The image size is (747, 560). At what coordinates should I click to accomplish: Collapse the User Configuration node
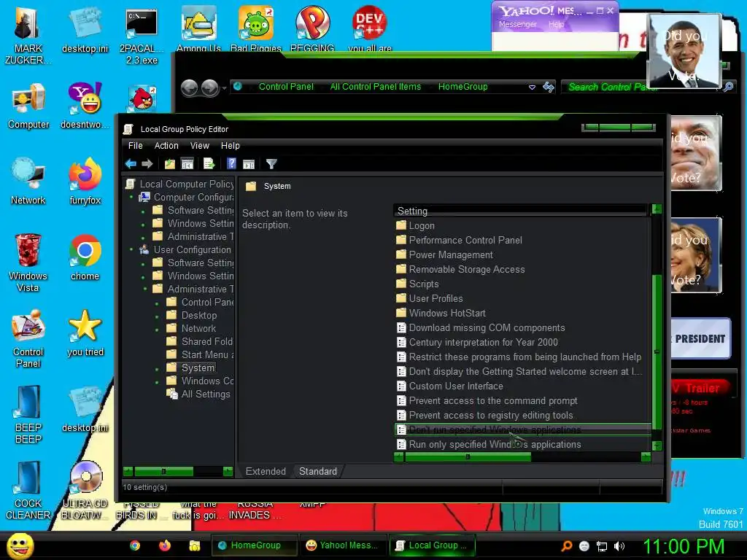132,249
